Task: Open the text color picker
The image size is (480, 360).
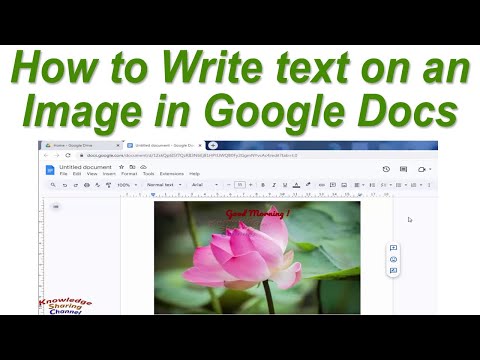Action: click(296, 185)
